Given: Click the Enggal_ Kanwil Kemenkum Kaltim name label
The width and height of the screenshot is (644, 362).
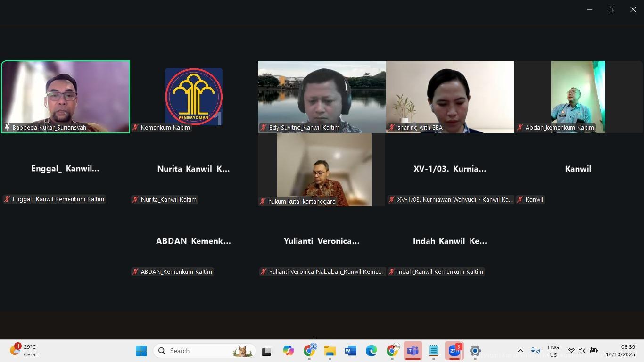Looking at the screenshot, I should (x=54, y=199).
